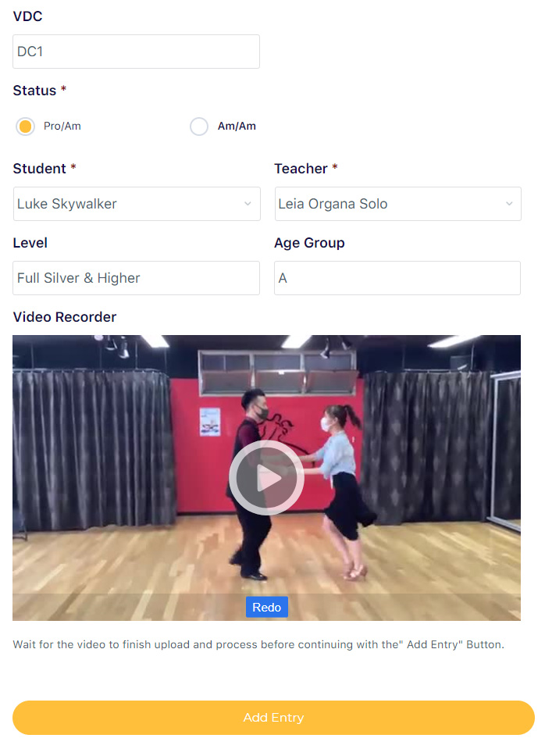Click the chevron arrow in Teacher field

509,204
